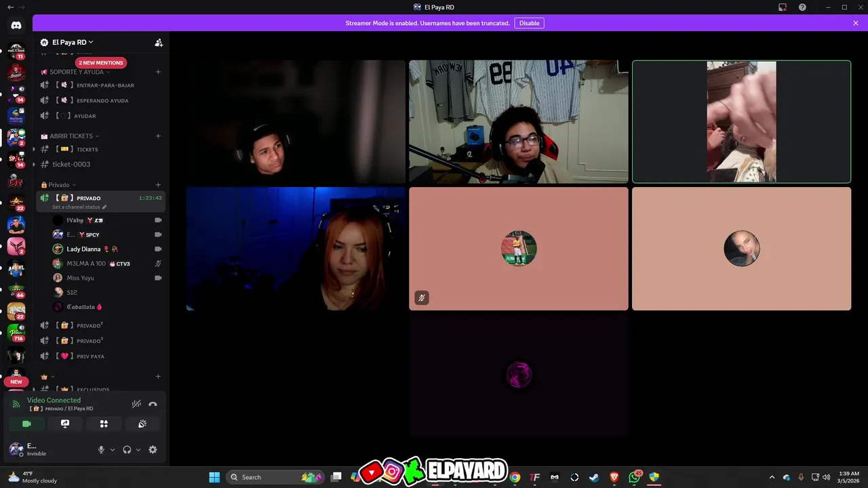Select the PRIVADO voice channel row

pos(101,201)
